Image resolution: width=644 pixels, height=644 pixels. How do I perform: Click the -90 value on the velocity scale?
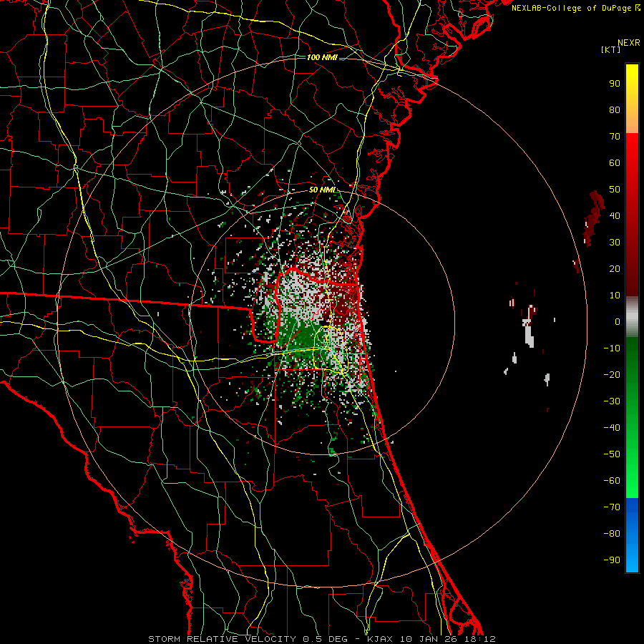(x=612, y=560)
